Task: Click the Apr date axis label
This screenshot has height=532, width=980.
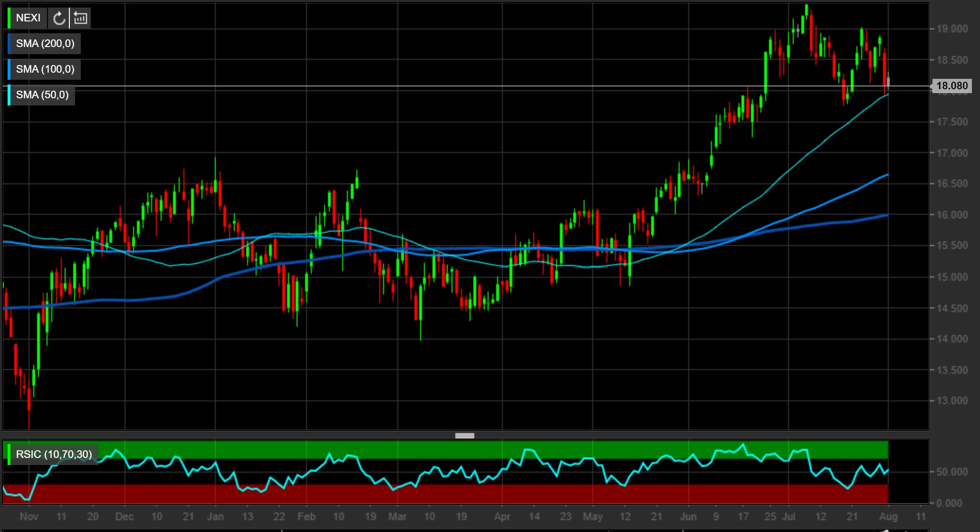Action: coord(502,516)
